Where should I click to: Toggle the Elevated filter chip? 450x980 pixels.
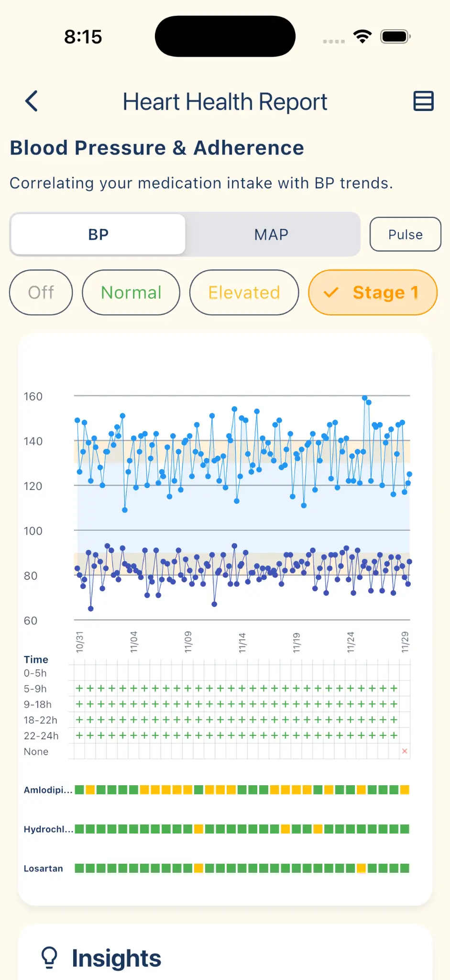pyautogui.click(x=244, y=292)
